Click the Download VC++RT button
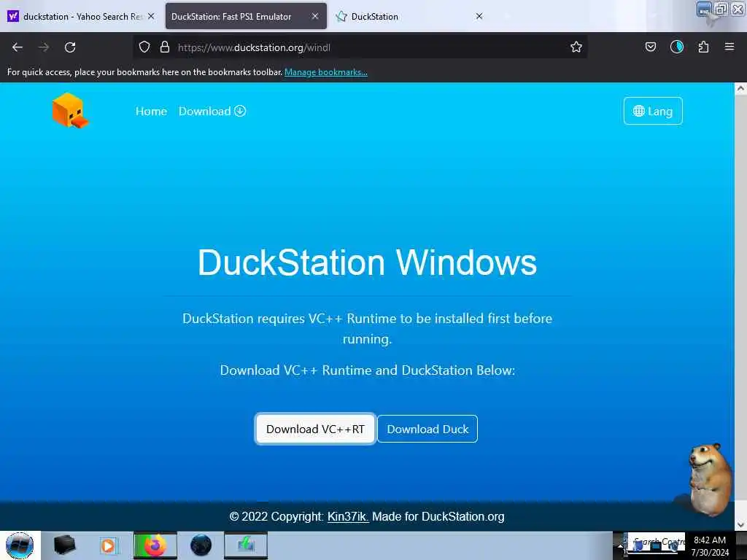747x560 pixels. (315, 429)
